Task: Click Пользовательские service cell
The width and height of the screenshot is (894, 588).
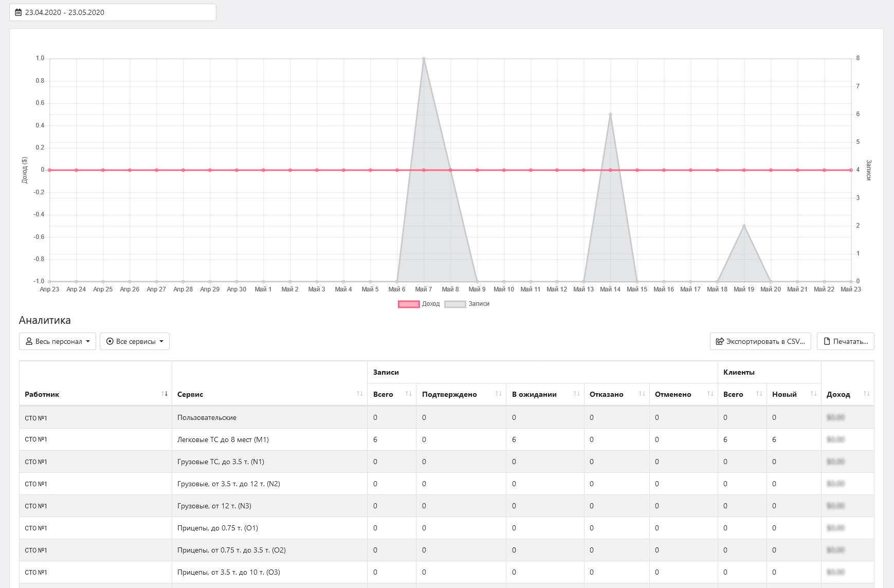Action: (x=269, y=417)
